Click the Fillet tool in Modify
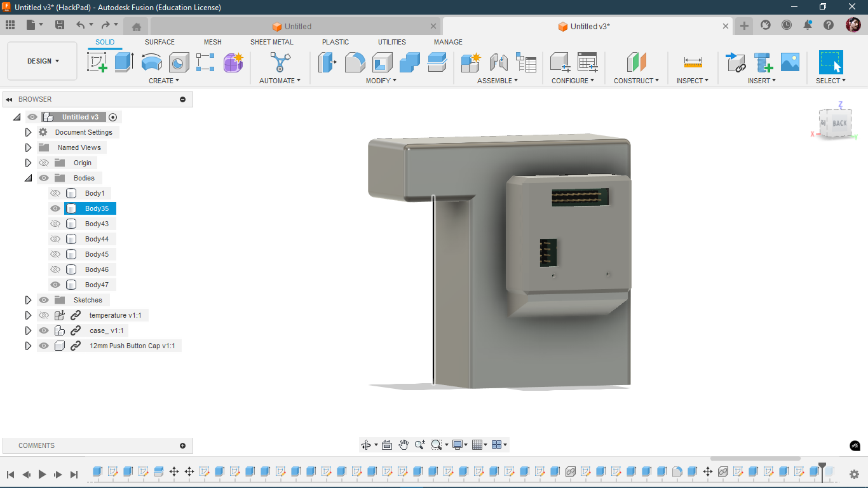The width and height of the screenshot is (868, 488). tap(355, 62)
